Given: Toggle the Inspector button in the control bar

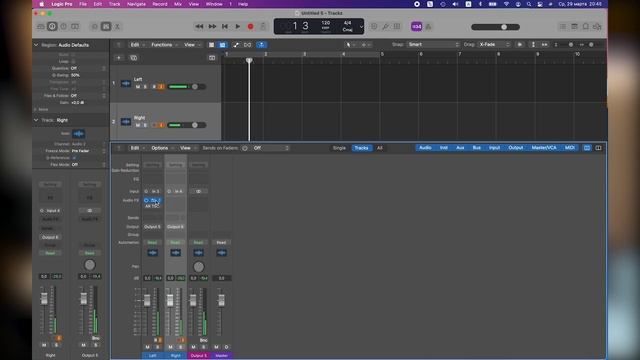Looking at the screenshot, I should 52,27.
